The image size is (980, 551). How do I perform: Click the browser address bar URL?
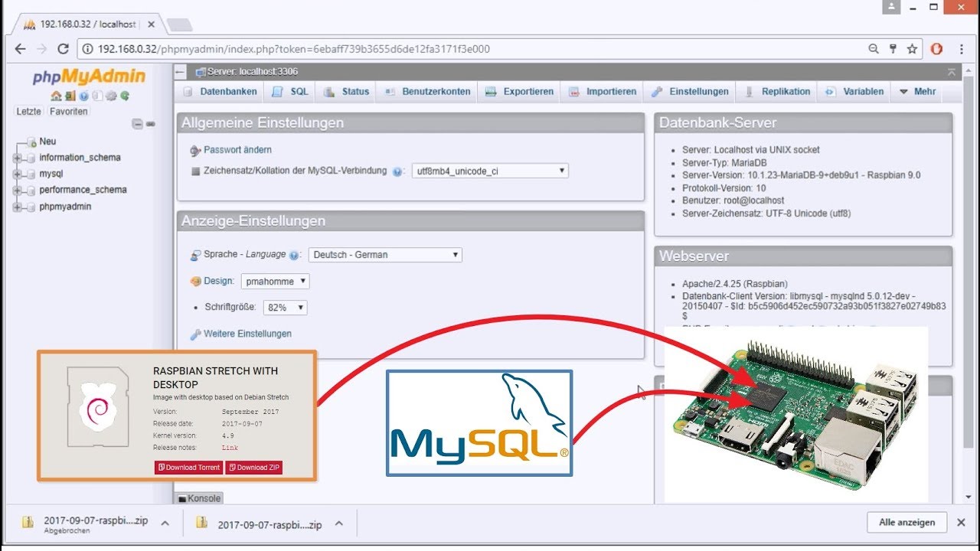pos(293,49)
